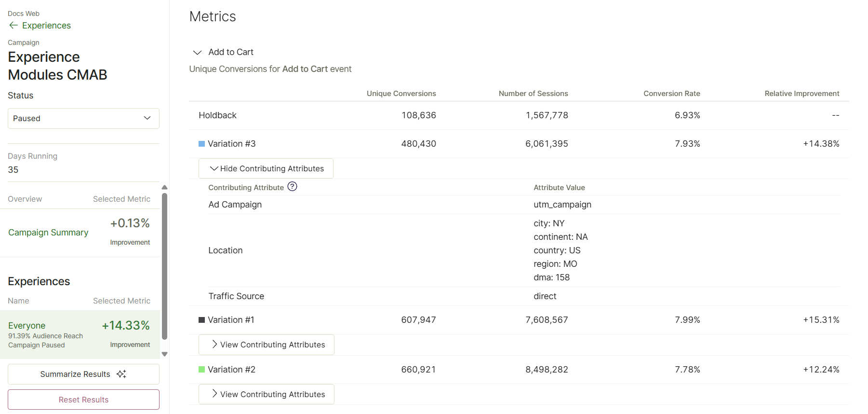The width and height of the screenshot is (868, 414).
Task: Click the sparkle icon on Summarize Results
Action: click(x=121, y=374)
